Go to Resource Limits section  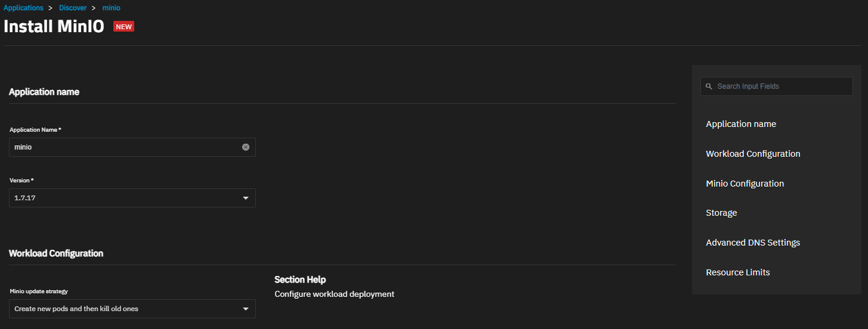point(738,272)
